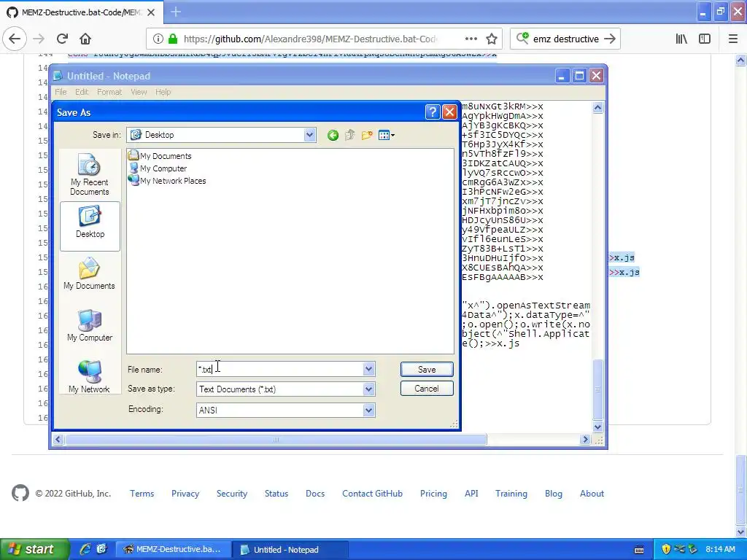Click into the File name field
This screenshot has height=560, width=747.
(280, 369)
